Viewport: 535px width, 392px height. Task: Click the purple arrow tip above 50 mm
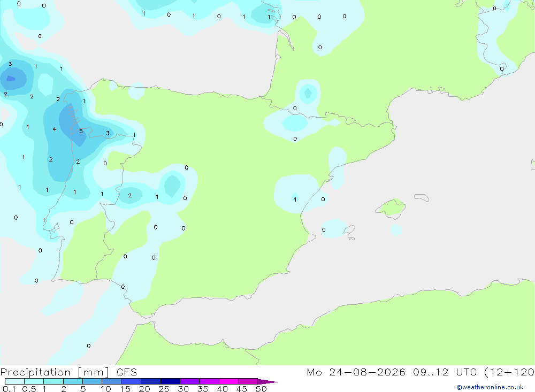point(267,382)
